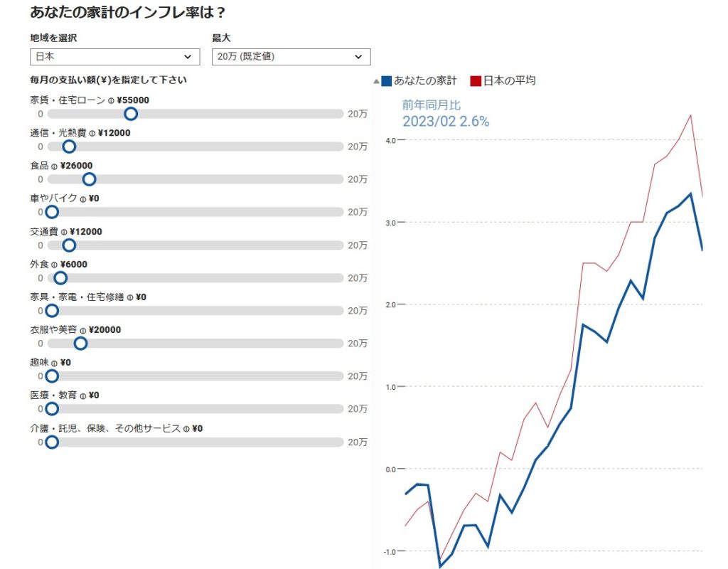Toggle the 日本の平均 series in the legend

pyautogui.click(x=503, y=81)
